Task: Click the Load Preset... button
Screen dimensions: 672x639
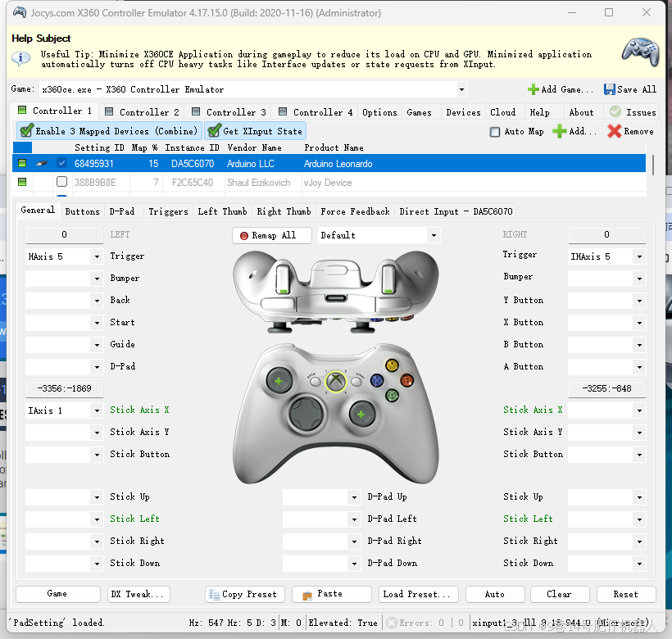Action: pos(418,595)
